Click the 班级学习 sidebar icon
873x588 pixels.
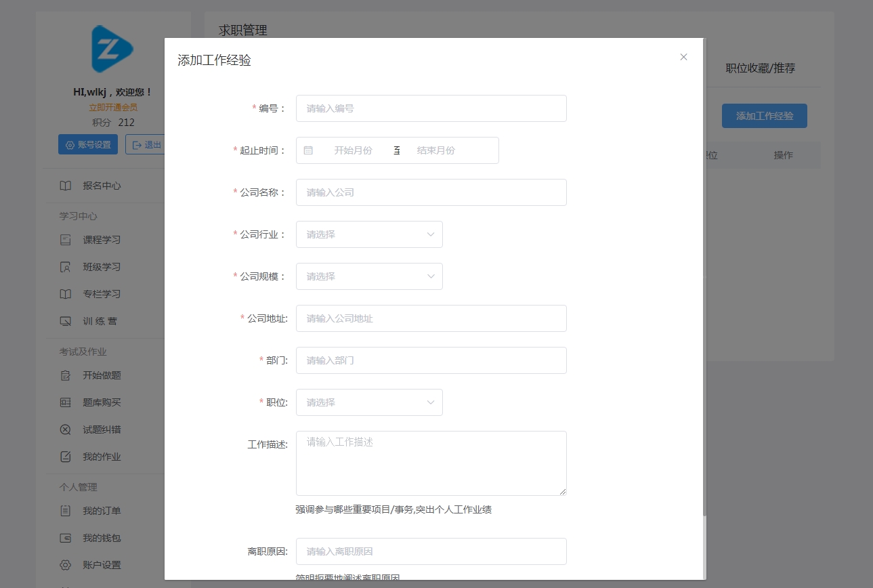[x=65, y=267]
